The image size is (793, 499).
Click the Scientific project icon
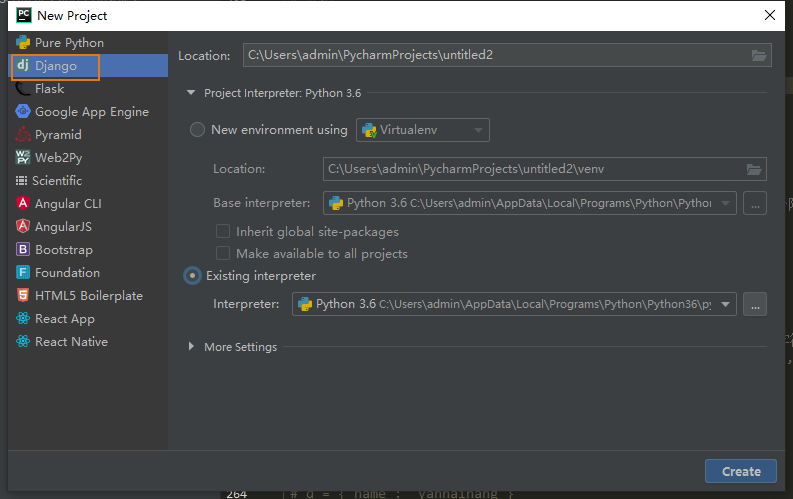21,180
